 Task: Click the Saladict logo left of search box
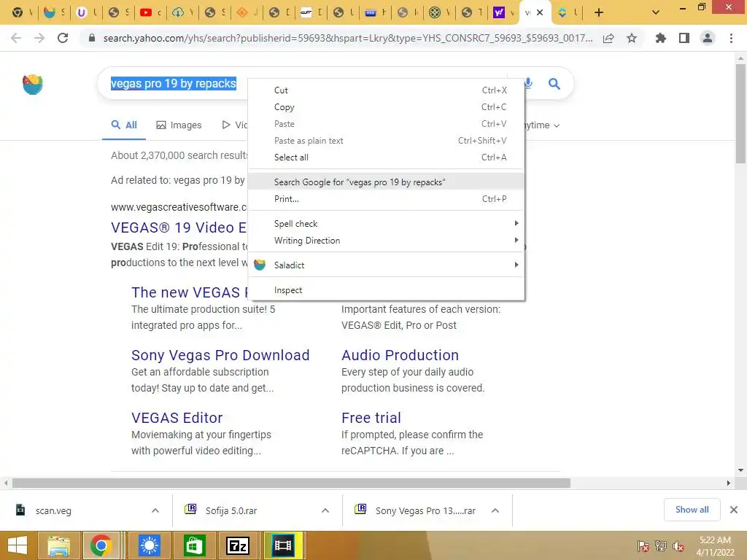point(32,85)
